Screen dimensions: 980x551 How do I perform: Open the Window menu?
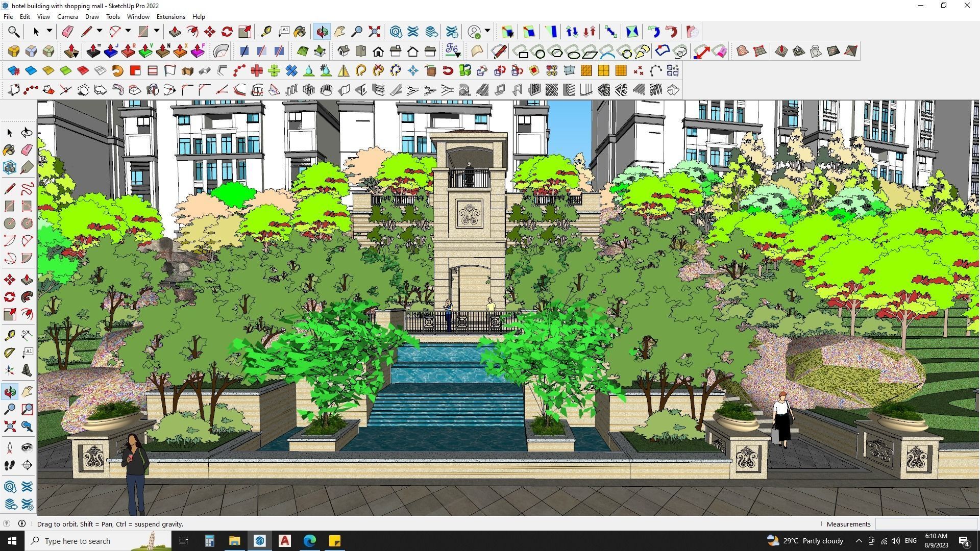[138, 17]
